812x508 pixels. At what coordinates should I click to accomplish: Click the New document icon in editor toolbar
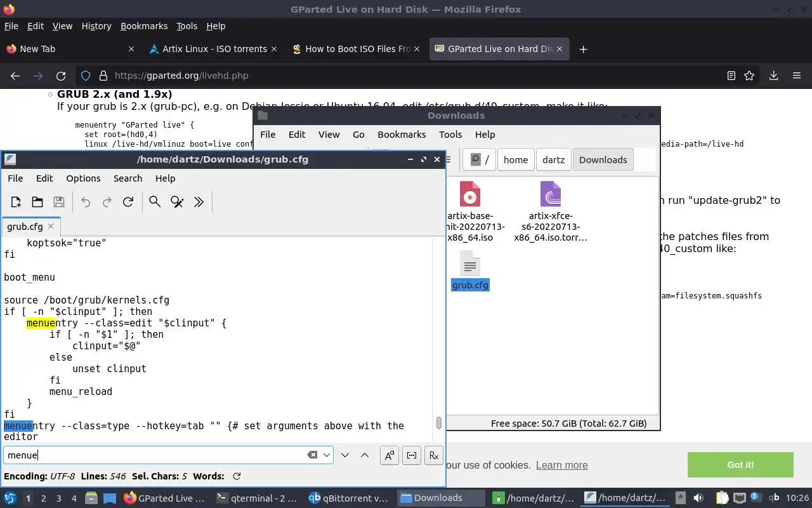16,202
